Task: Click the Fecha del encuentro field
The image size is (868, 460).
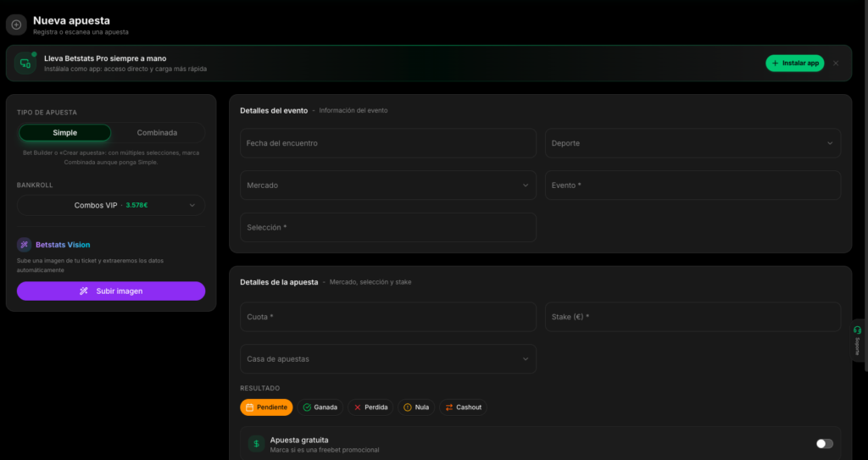Action: click(x=388, y=143)
